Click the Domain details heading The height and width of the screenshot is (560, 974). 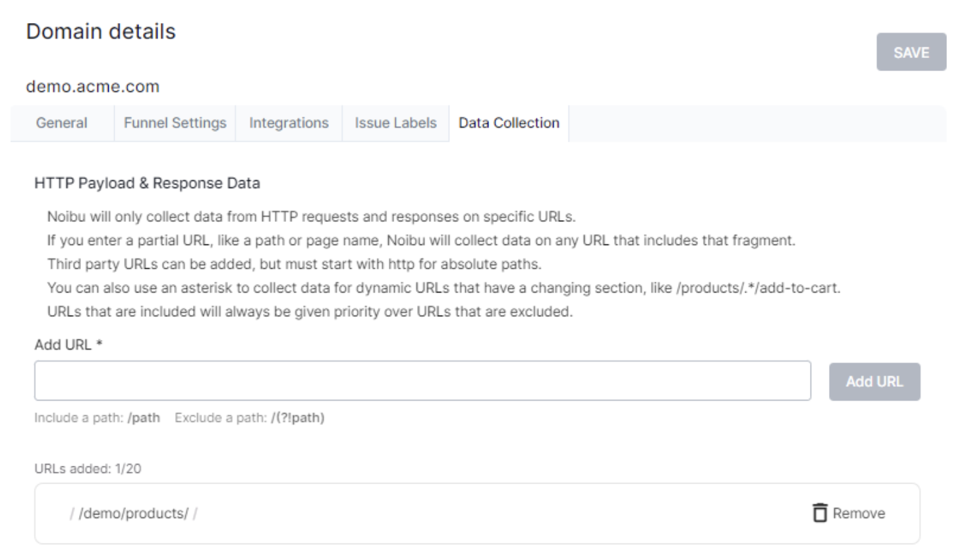(x=101, y=32)
